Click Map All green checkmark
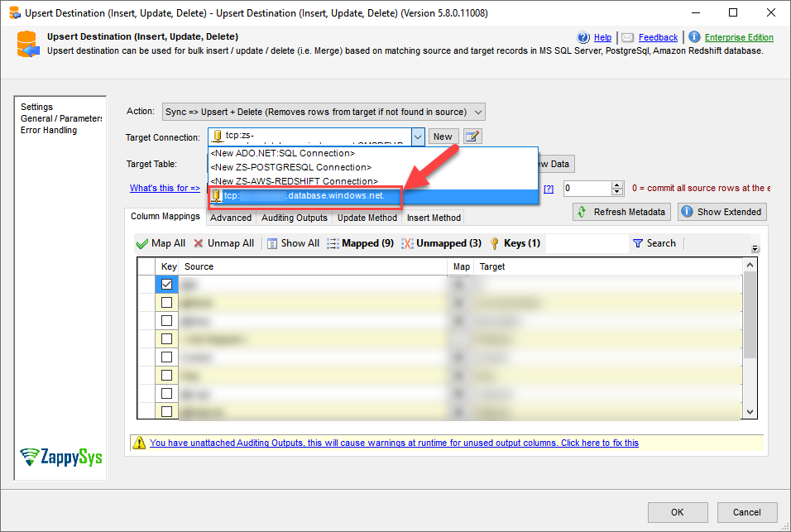This screenshot has height=532, width=791. pyautogui.click(x=142, y=243)
